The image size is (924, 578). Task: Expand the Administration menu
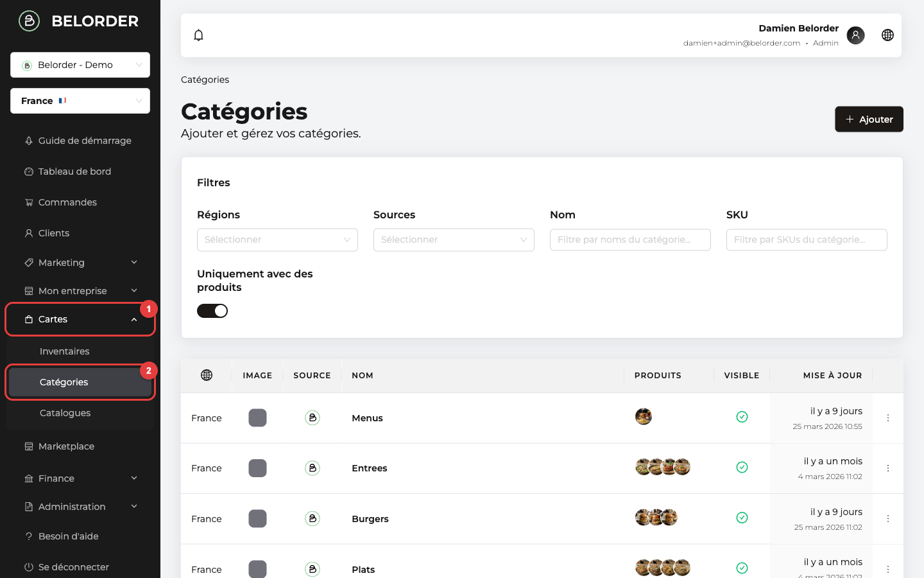pos(80,507)
